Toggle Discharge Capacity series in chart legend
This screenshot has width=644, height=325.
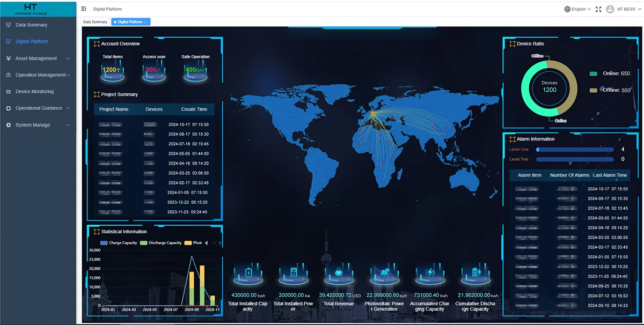(x=160, y=243)
